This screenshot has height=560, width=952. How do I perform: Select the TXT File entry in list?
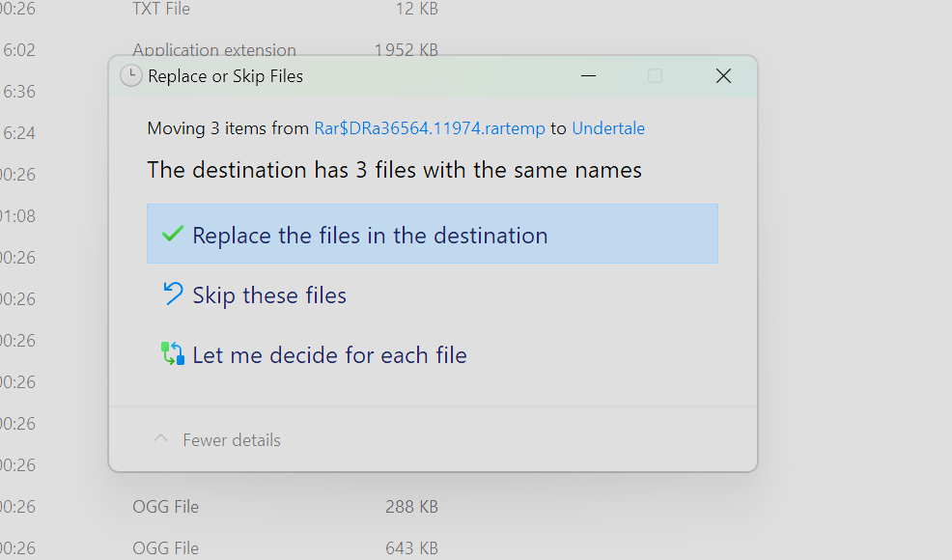tap(161, 10)
